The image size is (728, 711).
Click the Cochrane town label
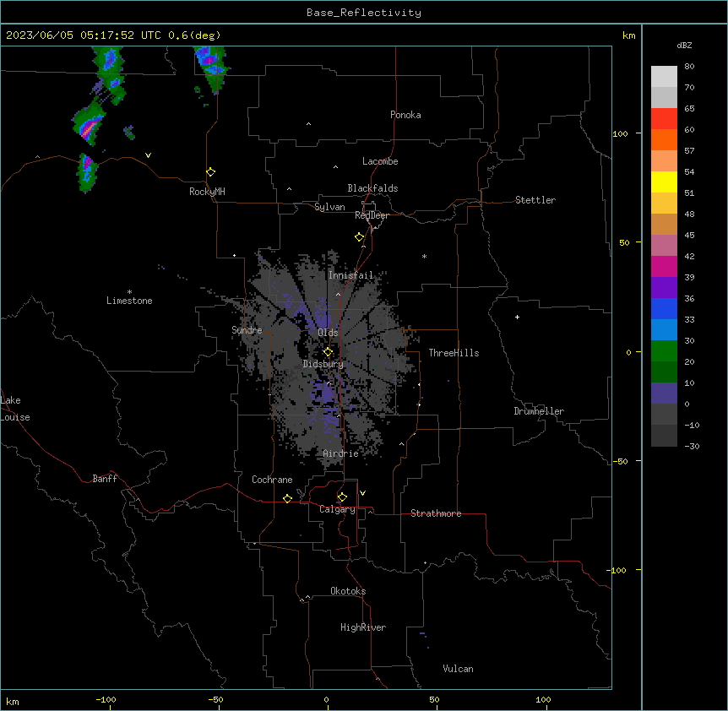point(272,480)
